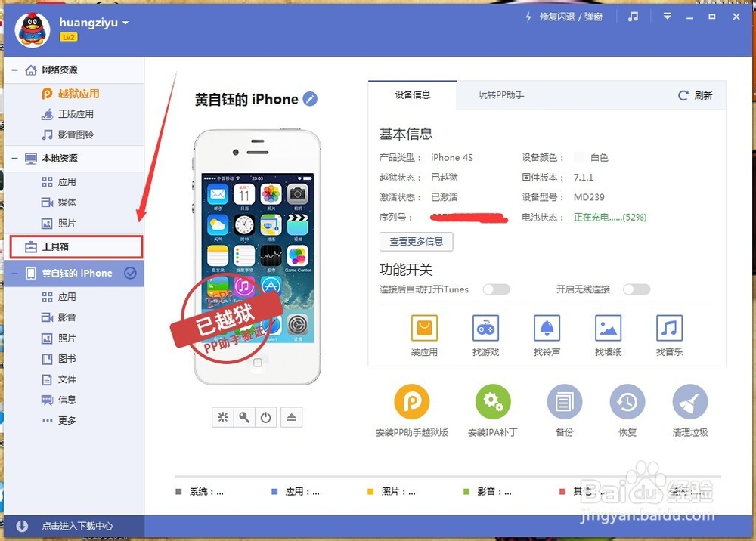Enable 连接后自动打开iTunes switch
The width and height of the screenshot is (756, 541).
pyautogui.click(x=497, y=289)
